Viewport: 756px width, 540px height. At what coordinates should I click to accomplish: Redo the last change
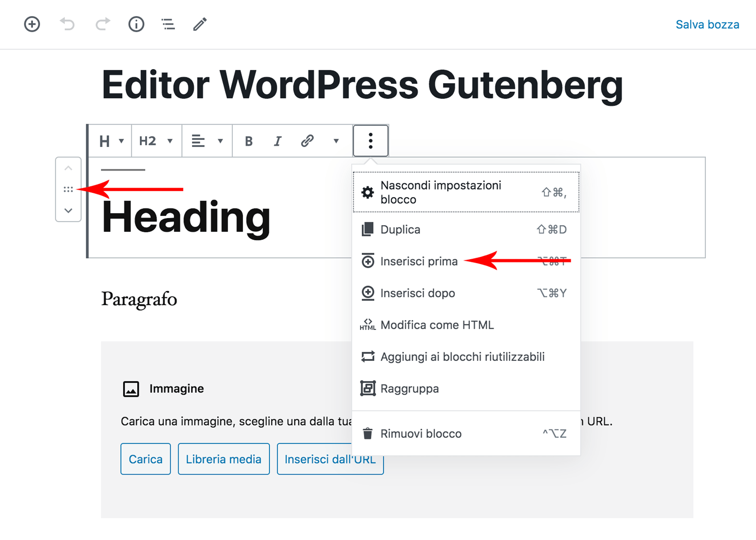coord(103,24)
